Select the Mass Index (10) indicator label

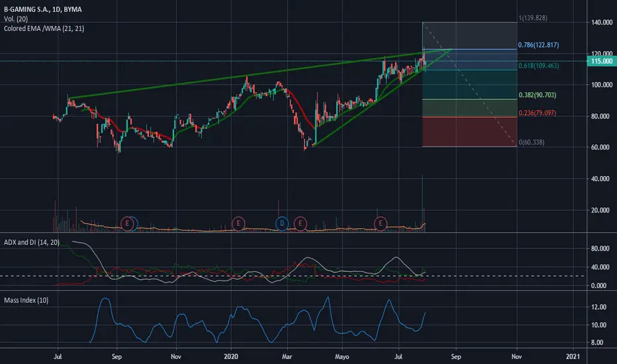(x=26, y=300)
